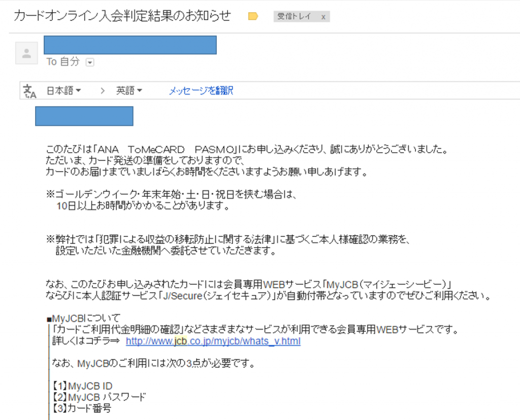Click the line 設定いただいた金融機関へ委託させていただきます。
520x420 pixels.
(166, 251)
